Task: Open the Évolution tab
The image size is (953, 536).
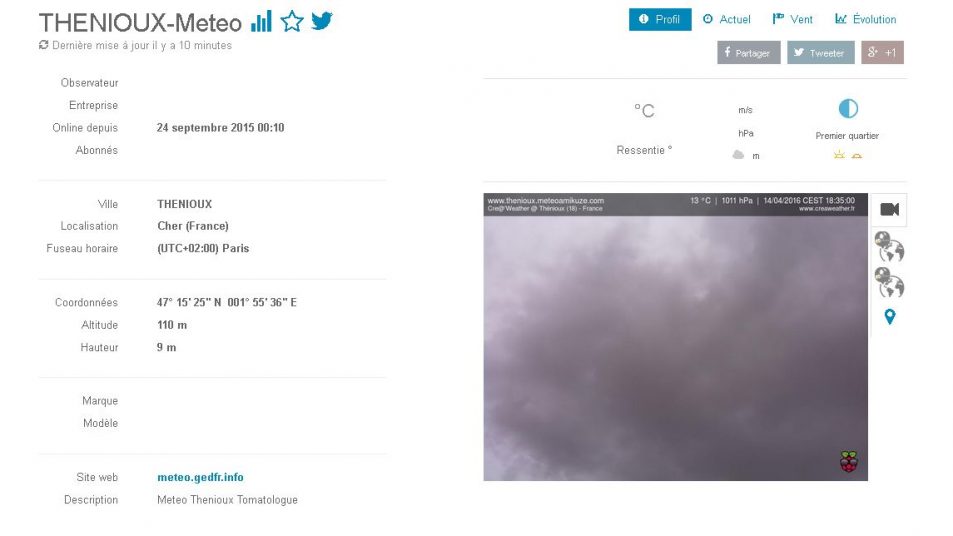Action: click(865, 19)
